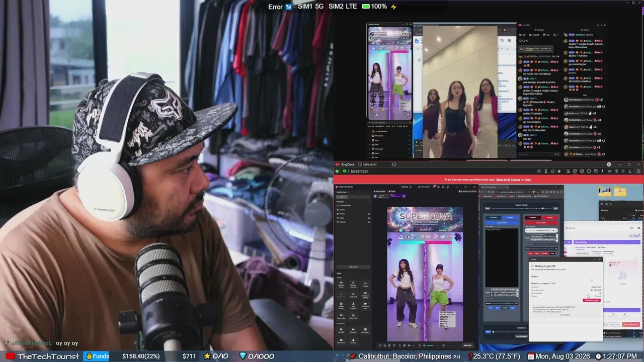Image resolution: width=644 pixels, height=362 pixels.
Task: Click the blue Load Local Files button
Action: pos(501,222)
